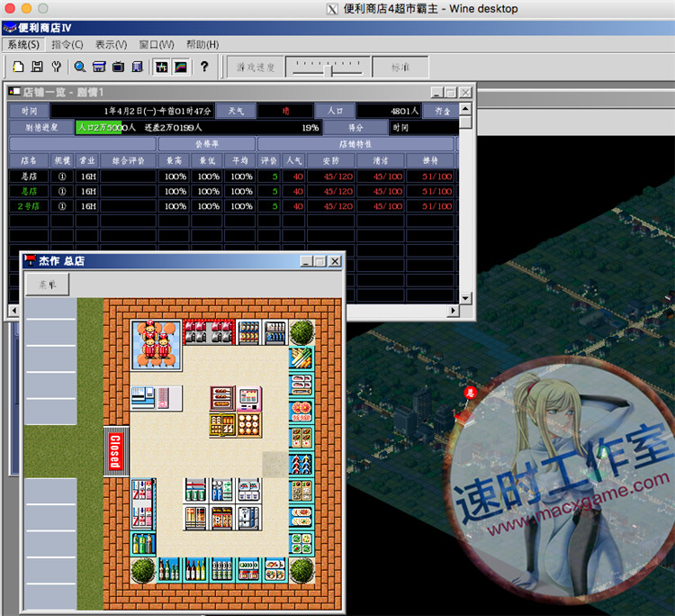Click the 价格率 group header
Screen dimensions: 675x616
tap(207, 144)
